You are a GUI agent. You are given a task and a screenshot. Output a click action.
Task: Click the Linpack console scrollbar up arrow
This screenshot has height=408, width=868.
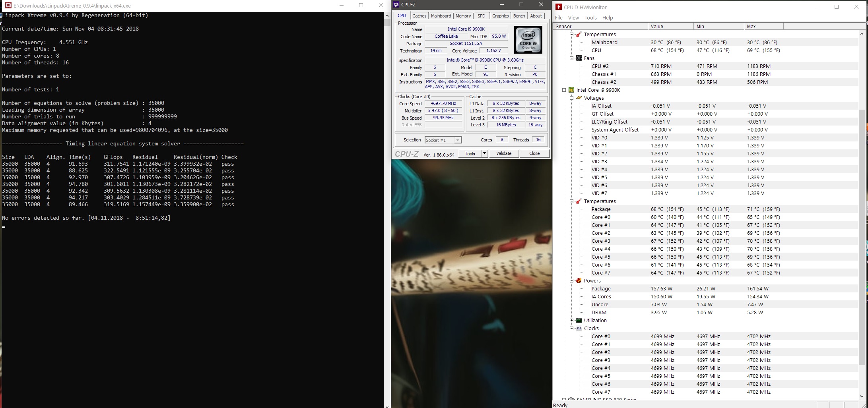click(x=387, y=15)
